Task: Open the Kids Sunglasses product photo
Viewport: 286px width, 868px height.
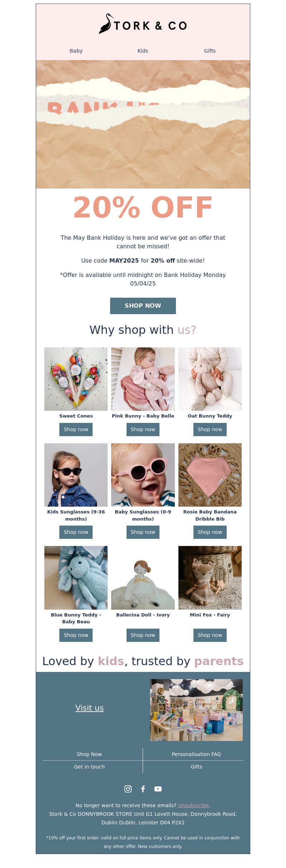Action: pyautogui.click(x=76, y=475)
